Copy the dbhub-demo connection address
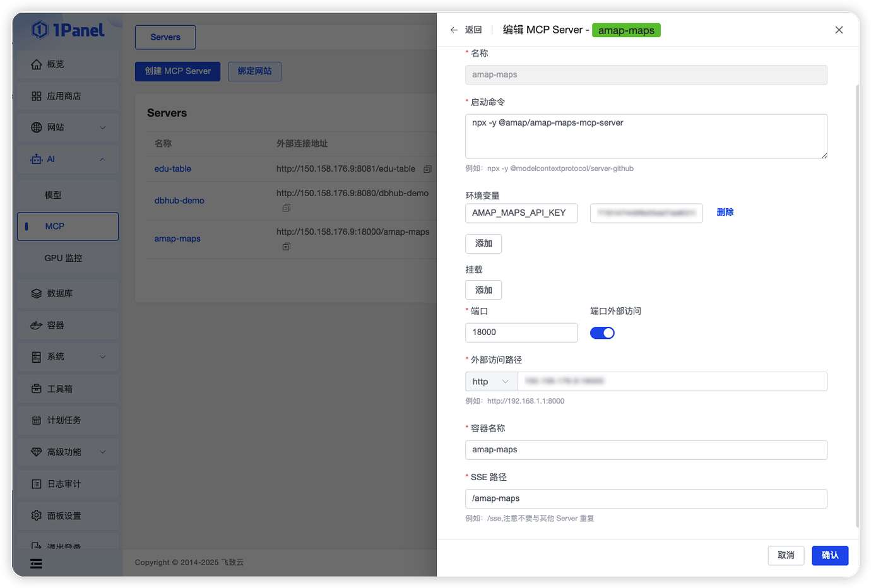 [x=287, y=208]
